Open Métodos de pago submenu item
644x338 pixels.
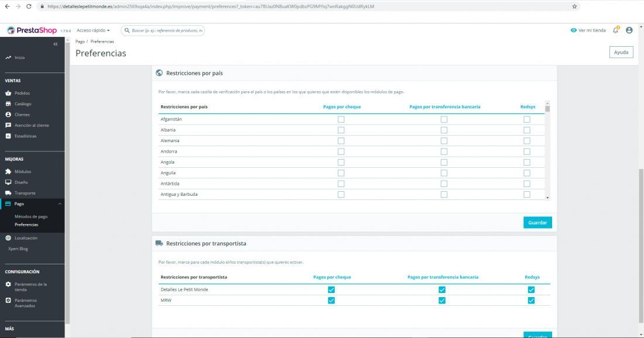click(31, 216)
